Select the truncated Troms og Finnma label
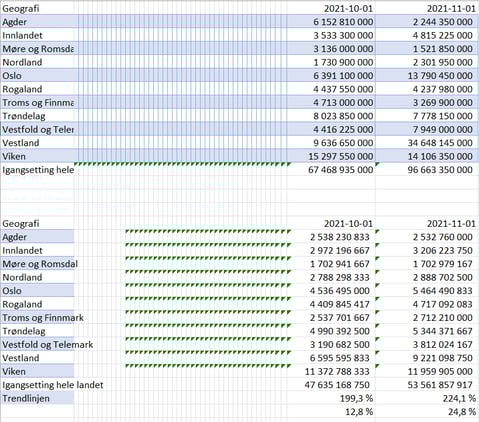This screenshot has width=479, height=422. coord(38,103)
